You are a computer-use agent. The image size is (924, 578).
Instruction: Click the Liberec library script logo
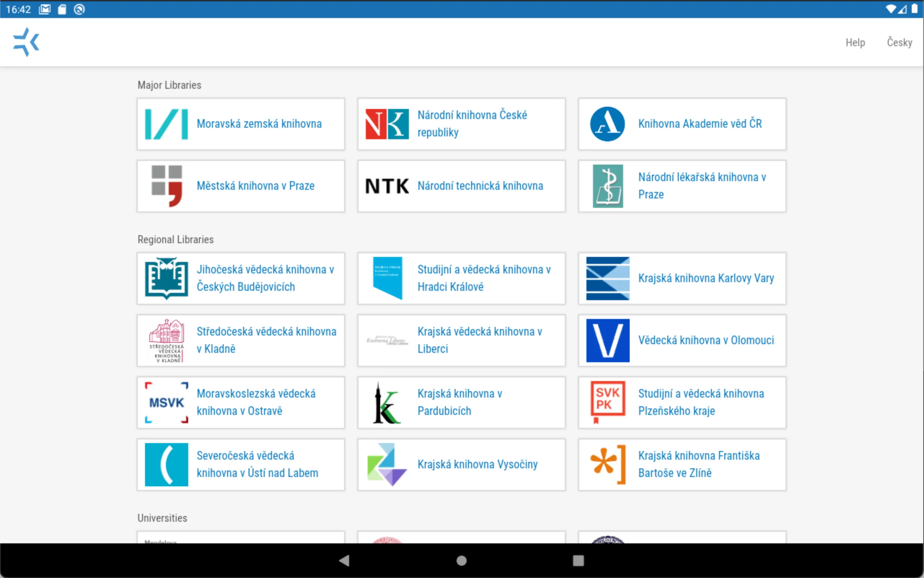point(387,341)
